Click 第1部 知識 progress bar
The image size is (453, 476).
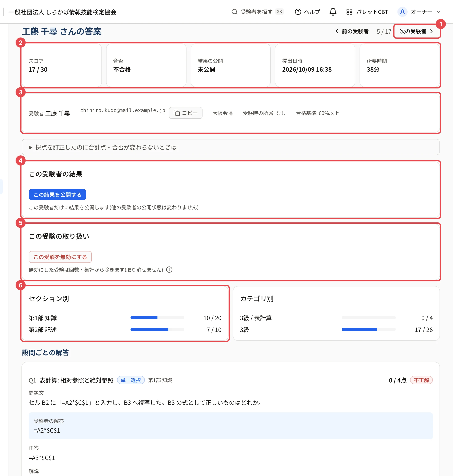pyautogui.click(x=157, y=318)
